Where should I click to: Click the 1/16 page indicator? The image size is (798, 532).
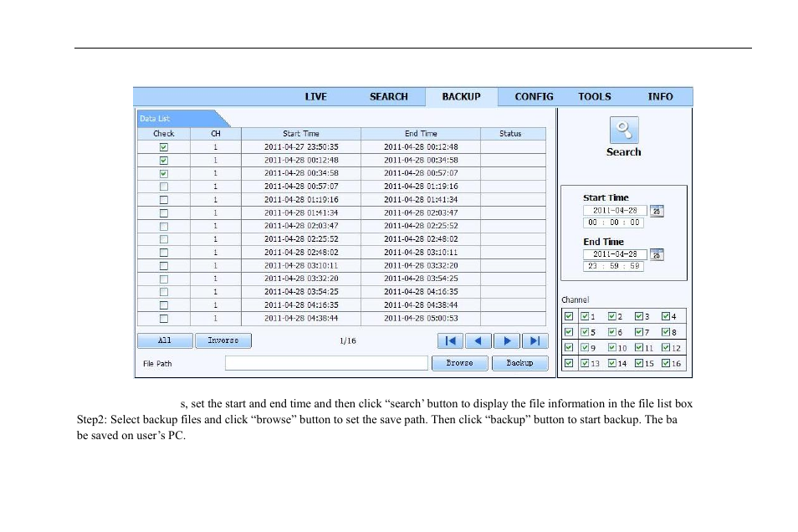[348, 341]
